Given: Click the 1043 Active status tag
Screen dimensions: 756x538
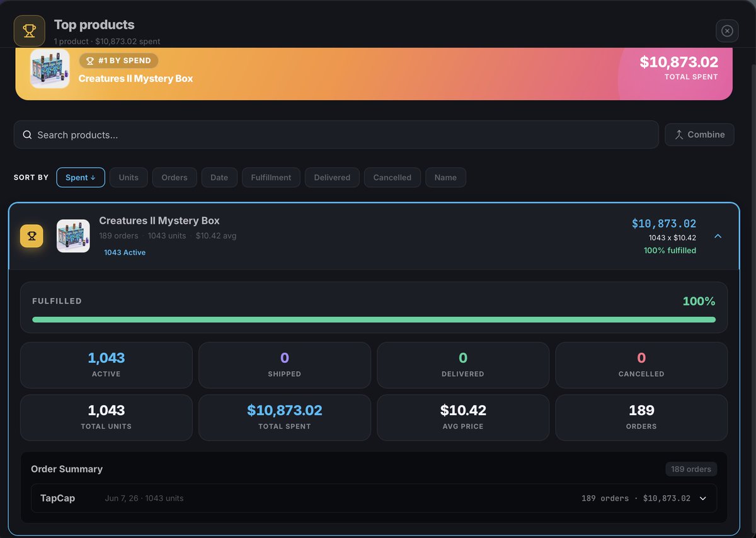Looking at the screenshot, I should (125, 253).
